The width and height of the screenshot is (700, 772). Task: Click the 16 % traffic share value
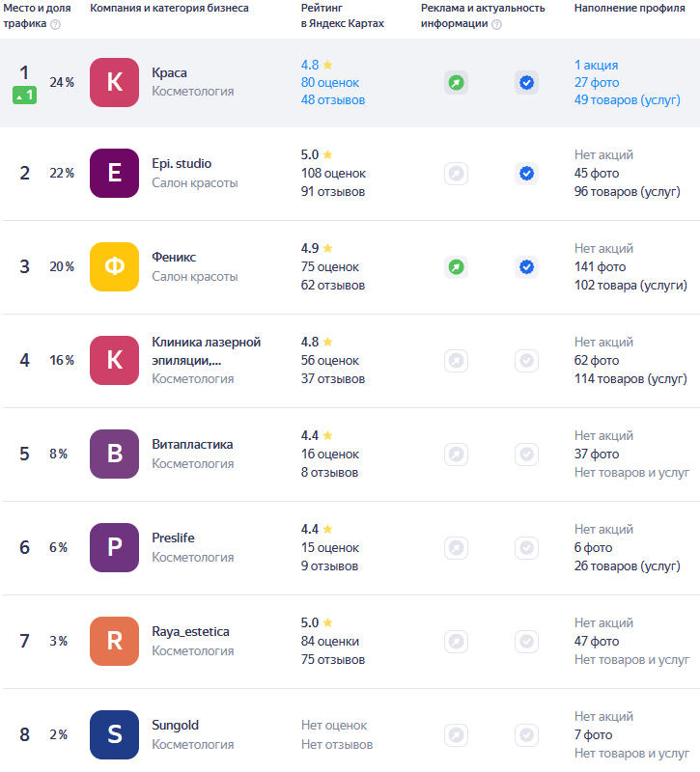[x=62, y=360]
